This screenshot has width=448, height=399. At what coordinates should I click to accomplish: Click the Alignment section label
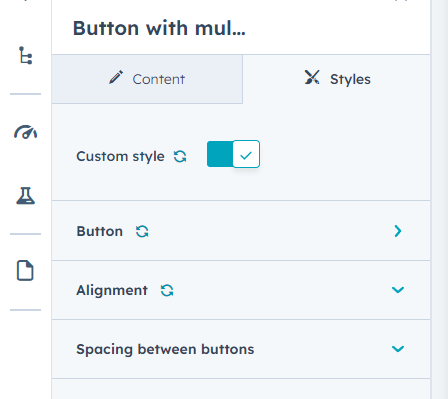pyautogui.click(x=112, y=290)
